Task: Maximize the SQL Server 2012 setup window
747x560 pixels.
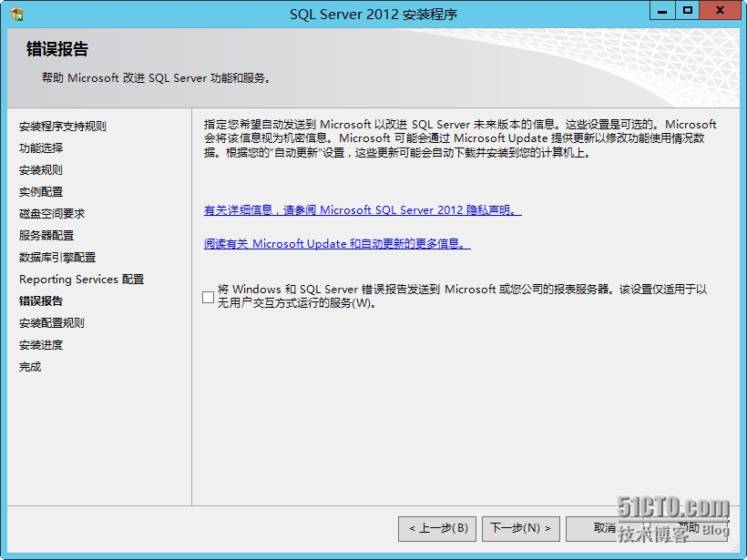Action: click(688, 11)
